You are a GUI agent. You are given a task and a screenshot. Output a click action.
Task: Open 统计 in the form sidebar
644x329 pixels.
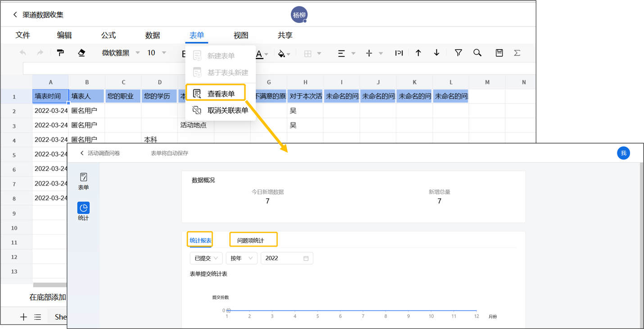click(83, 212)
